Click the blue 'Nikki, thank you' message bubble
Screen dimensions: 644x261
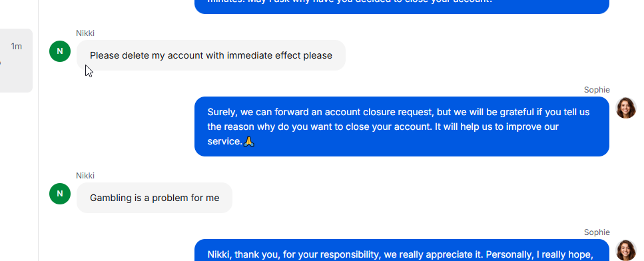pos(402,250)
